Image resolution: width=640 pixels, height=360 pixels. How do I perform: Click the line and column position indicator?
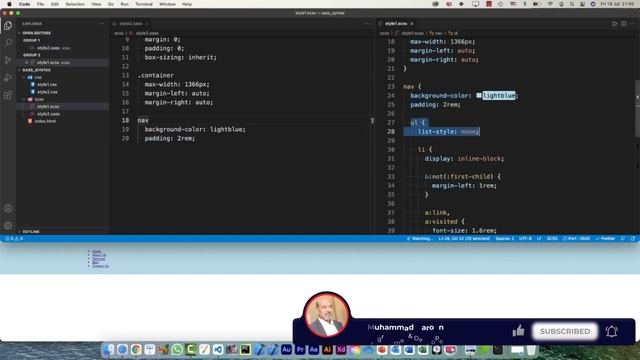pos(464,238)
